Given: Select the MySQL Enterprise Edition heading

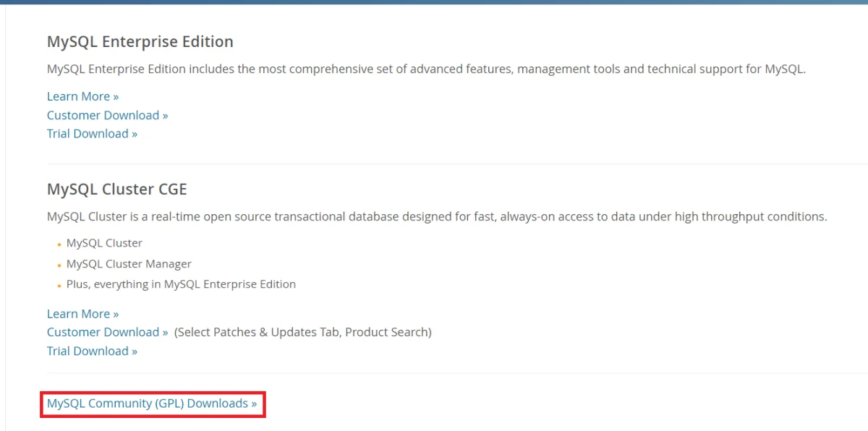Looking at the screenshot, I should tap(140, 41).
